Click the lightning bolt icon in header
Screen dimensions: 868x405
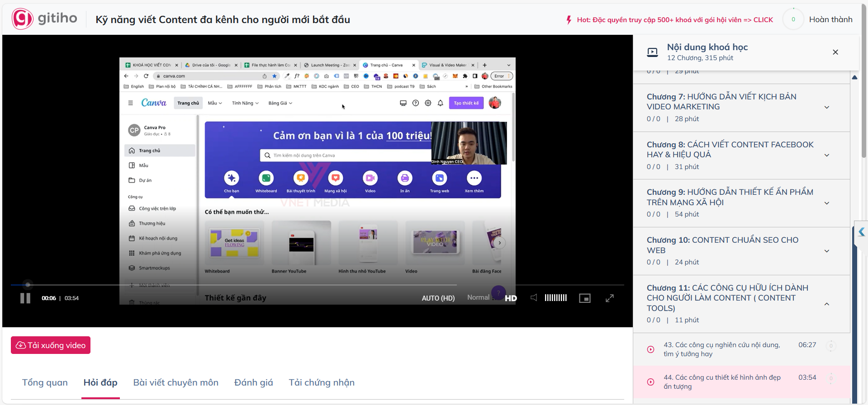click(569, 20)
